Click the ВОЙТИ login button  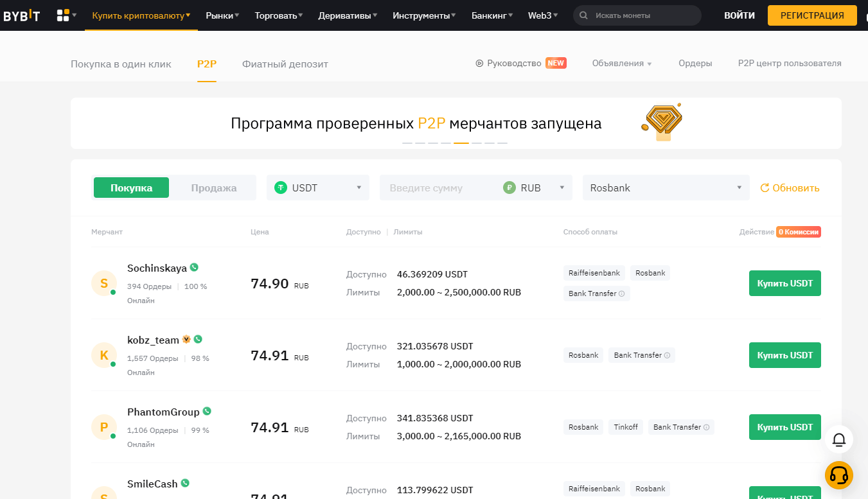(740, 15)
